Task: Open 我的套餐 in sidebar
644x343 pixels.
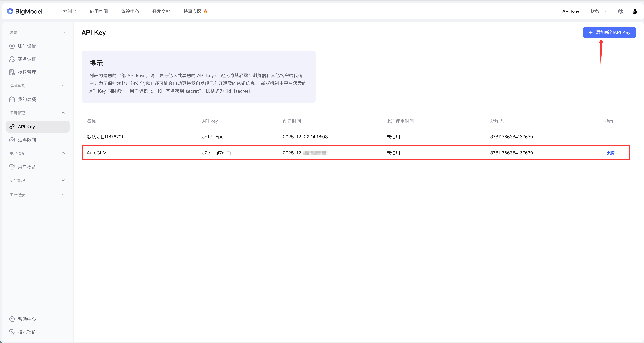Action: 27,99
